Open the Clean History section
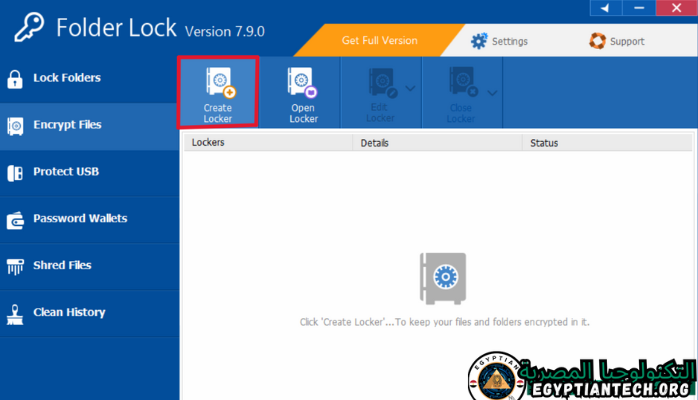 coord(68,312)
